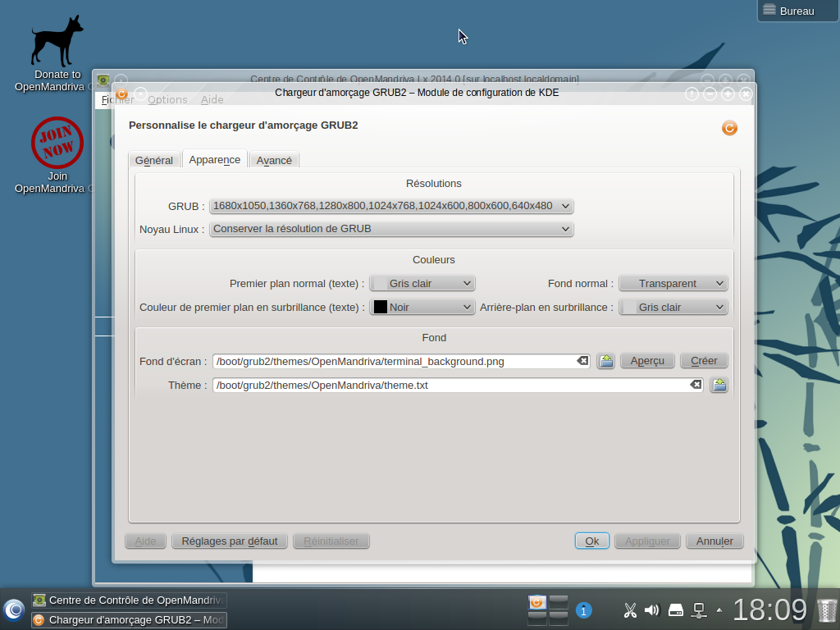Screen dimensions: 840x630
Task: Click the Créer button
Action: coord(704,361)
